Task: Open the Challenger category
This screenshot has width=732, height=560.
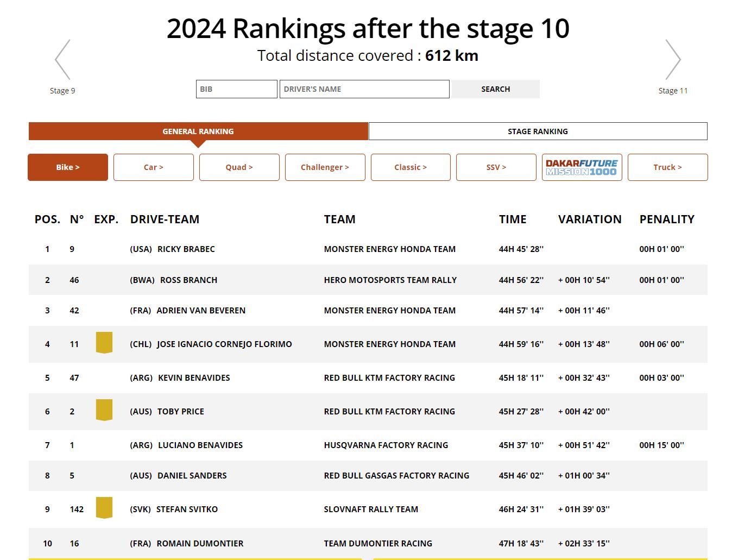Action: (325, 167)
